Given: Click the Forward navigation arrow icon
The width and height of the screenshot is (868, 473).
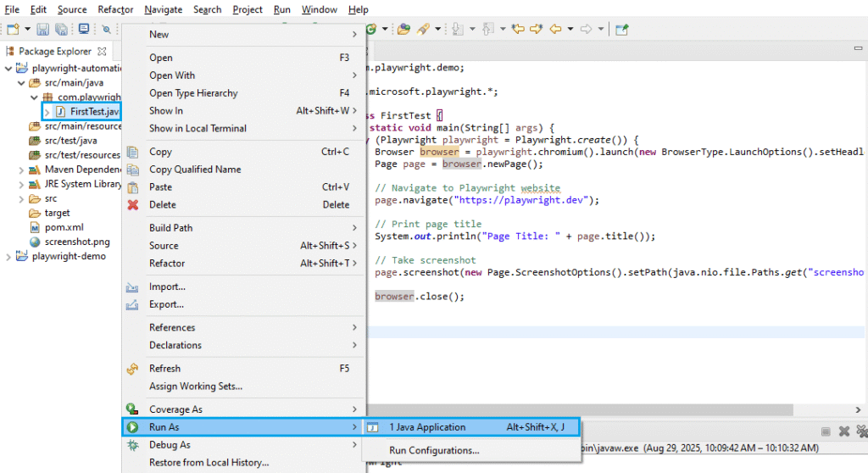Looking at the screenshot, I should click(586, 29).
